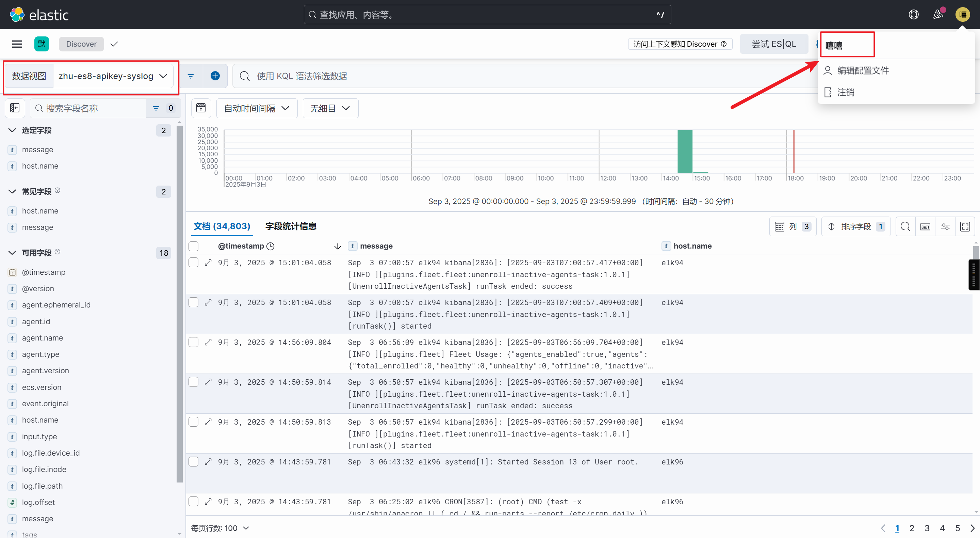Viewport: 980px width, 538px height.
Task: Select row 15:01:04.058 runTask started checkbox
Action: point(194,302)
